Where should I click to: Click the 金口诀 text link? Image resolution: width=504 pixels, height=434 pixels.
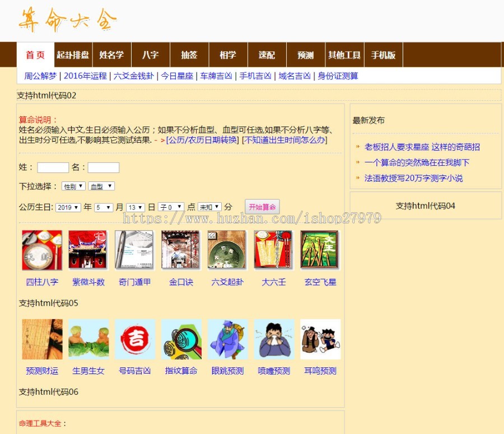coord(181,282)
